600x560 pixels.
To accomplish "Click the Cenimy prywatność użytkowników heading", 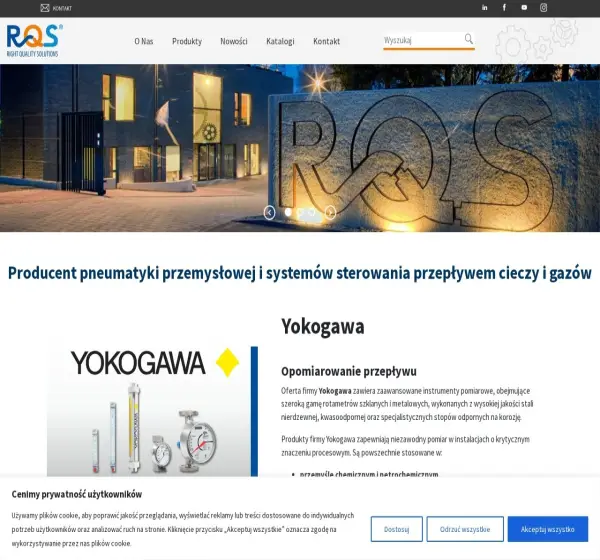I will 77,494.
